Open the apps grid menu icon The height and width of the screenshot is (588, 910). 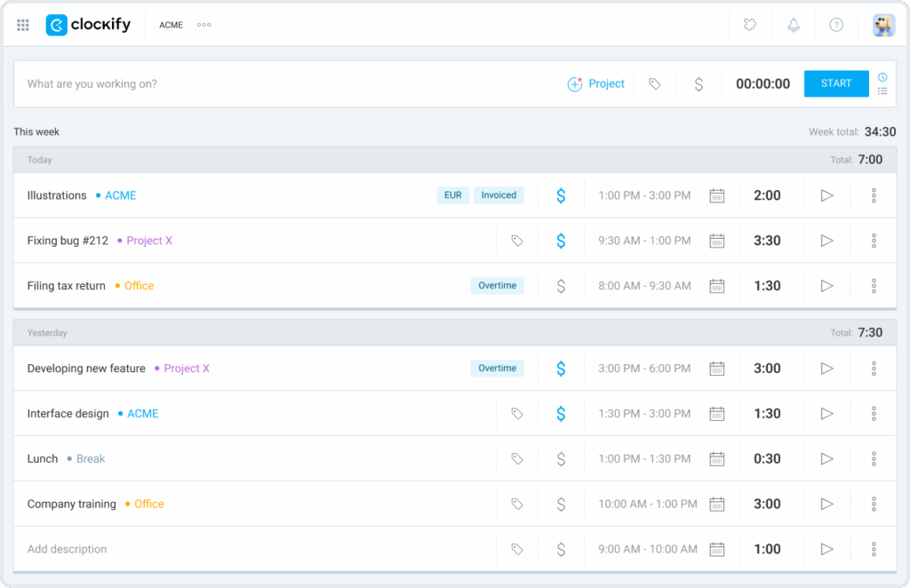23,25
